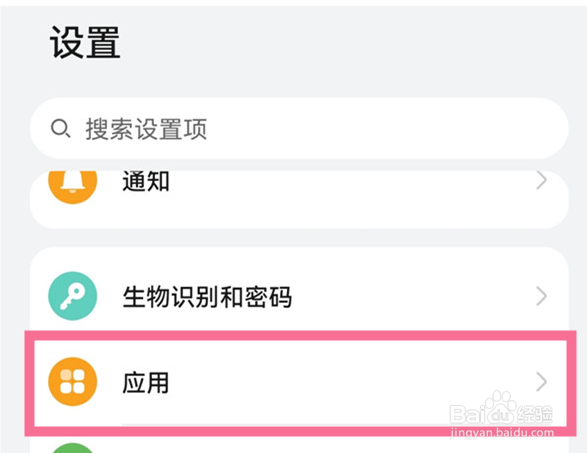Screen dimensions: 587x453
Task: Click the 搜索设置项 placeholder text
Action: (146, 129)
